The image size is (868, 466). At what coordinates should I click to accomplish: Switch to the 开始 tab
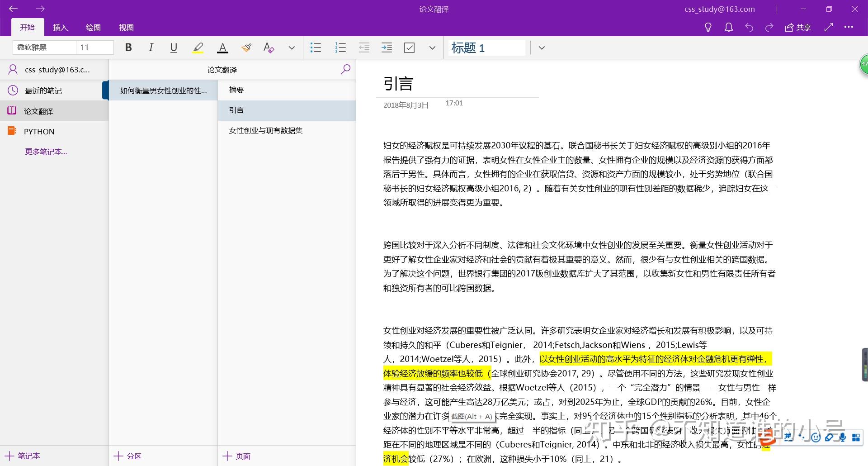27,27
